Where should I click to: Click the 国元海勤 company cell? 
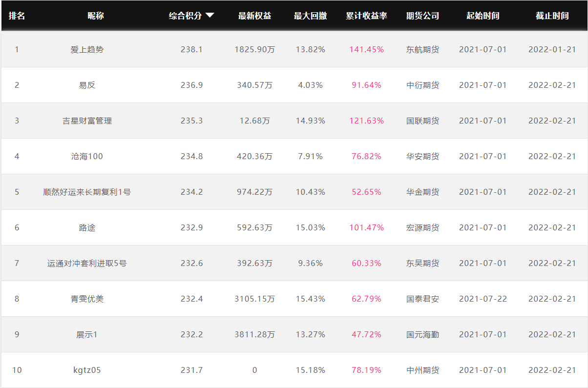click(x=423, y=334)
